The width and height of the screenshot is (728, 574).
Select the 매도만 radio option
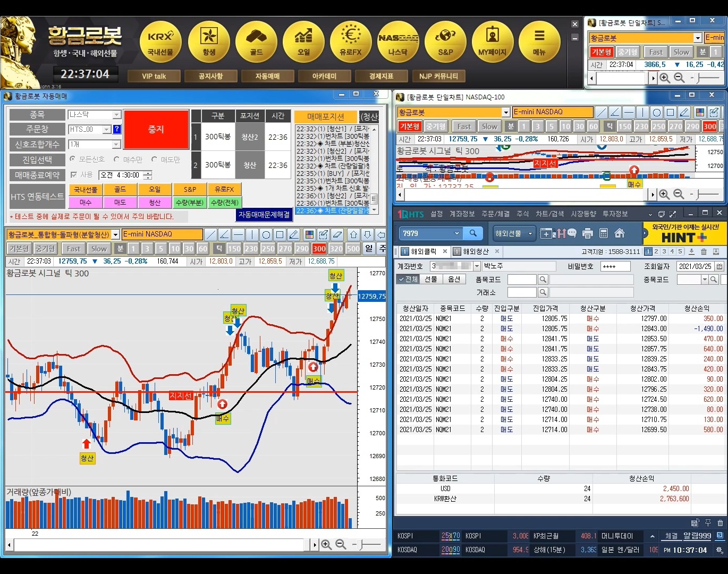point(154,159)
